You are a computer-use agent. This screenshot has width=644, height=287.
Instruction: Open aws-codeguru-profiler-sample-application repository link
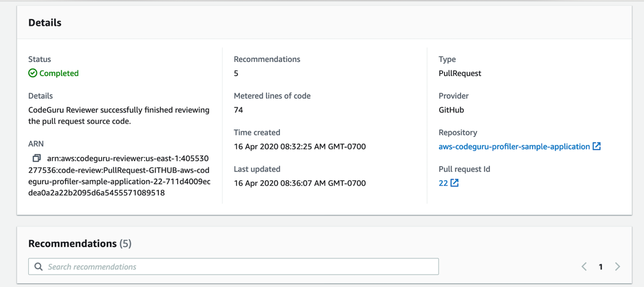tap(514, 147)
